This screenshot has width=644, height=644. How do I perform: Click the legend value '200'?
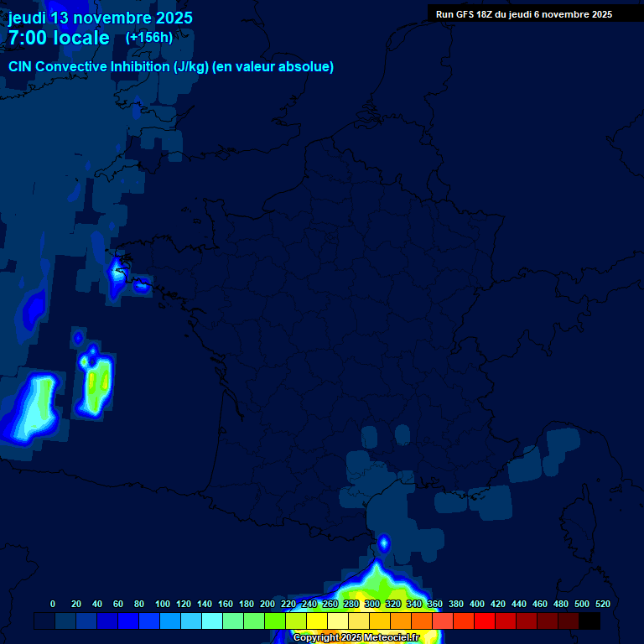(x=267, y=604)
